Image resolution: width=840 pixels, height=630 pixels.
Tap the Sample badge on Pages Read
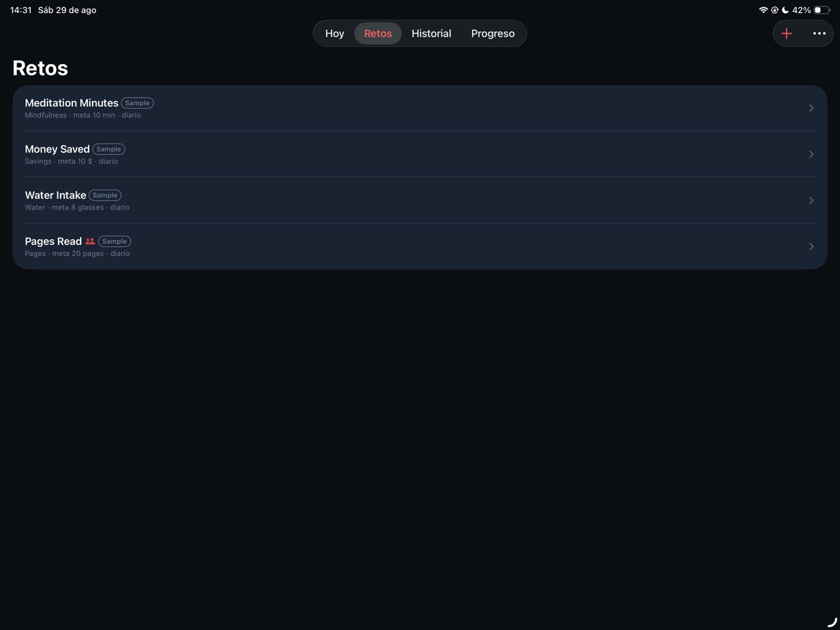[115, 241]
